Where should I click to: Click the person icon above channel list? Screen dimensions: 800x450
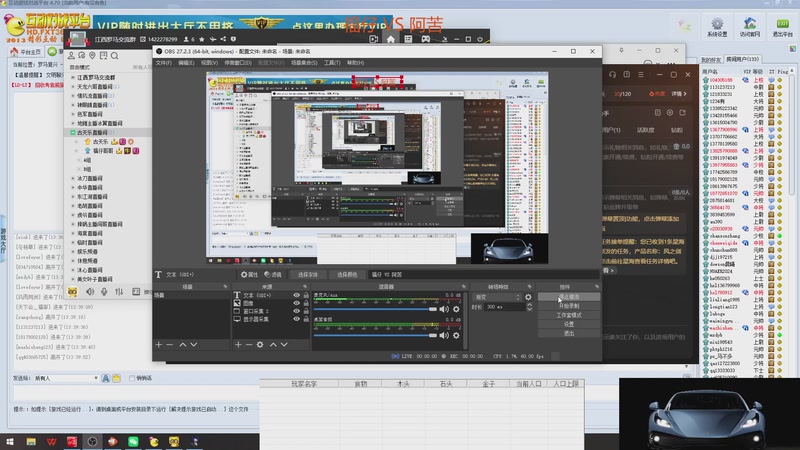[71, 56]
